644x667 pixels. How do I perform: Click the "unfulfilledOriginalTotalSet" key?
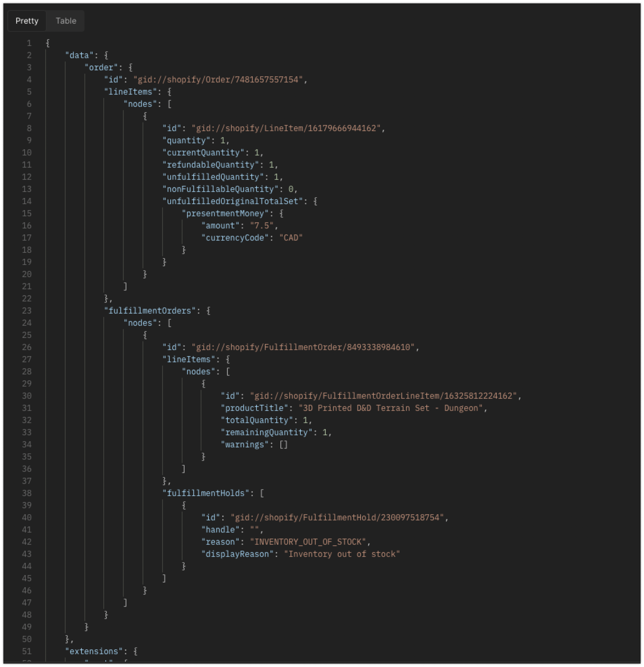(x=232, y=201)
